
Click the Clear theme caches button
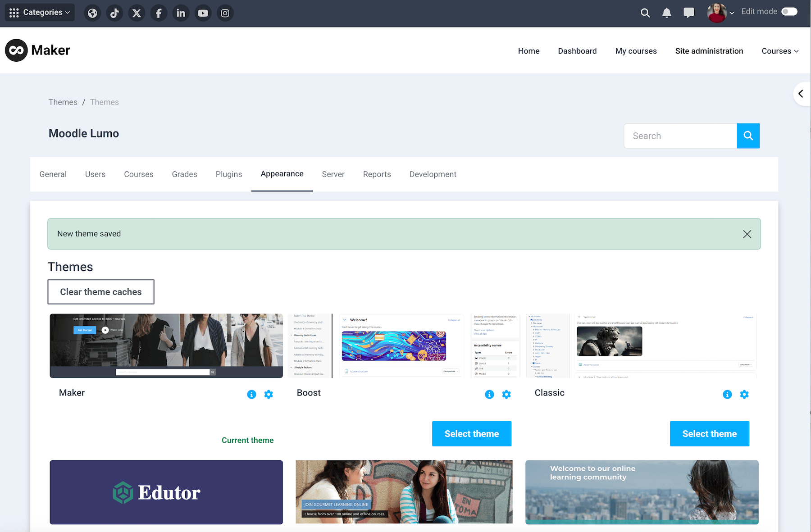click(x=101, y=291)
